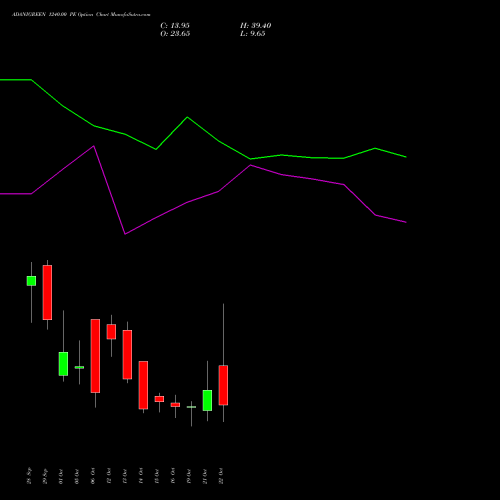Select the green candle above 21 Oct

coord(207,400)
